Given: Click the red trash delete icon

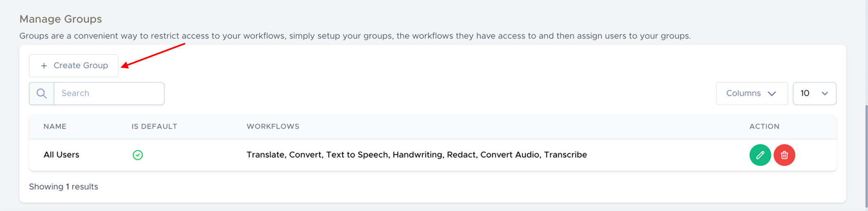Looking at the screenshot, I should [x=784, y=155].
